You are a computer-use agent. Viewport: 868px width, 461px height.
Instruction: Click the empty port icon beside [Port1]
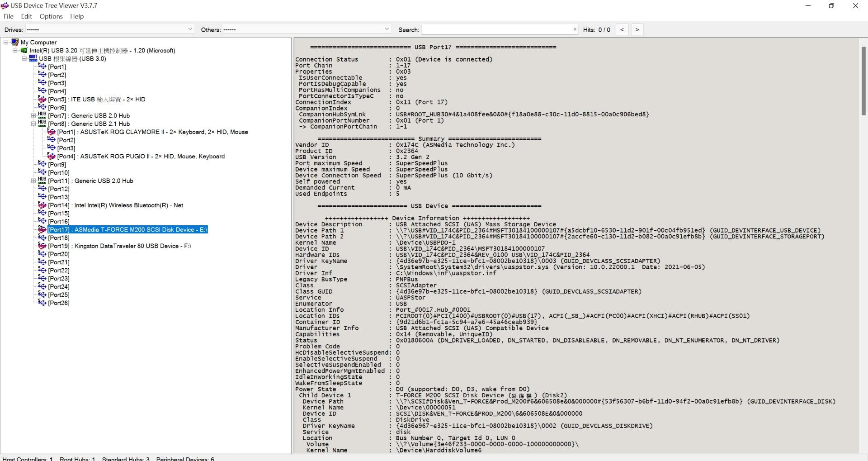pyautogui.click(x=42, y=67)
